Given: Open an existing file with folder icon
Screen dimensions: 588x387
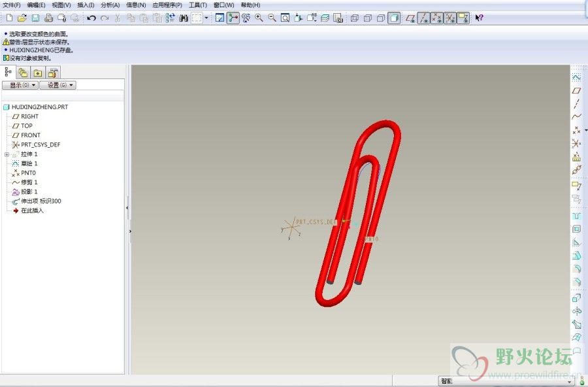Looking at the screenshot, I should pos(22,18).
